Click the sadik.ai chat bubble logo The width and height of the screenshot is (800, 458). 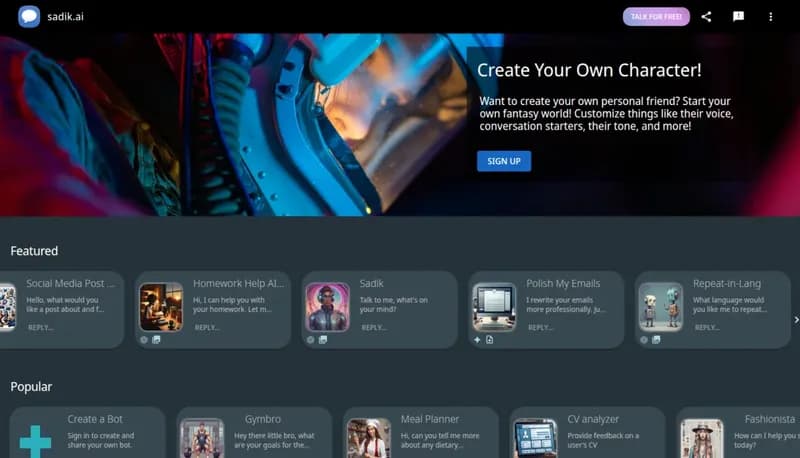[29, 16]
